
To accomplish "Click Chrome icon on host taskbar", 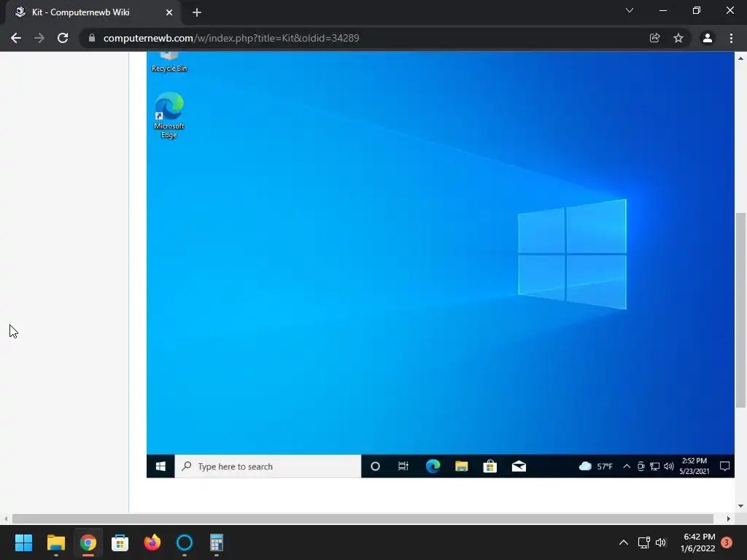I will (x=88, y=542).
